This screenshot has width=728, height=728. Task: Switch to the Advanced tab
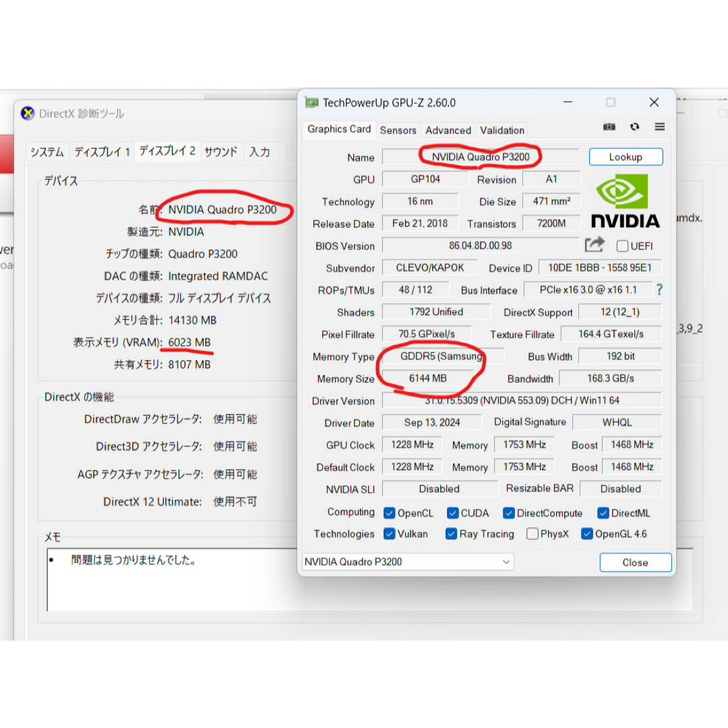(x=448, y=131)
